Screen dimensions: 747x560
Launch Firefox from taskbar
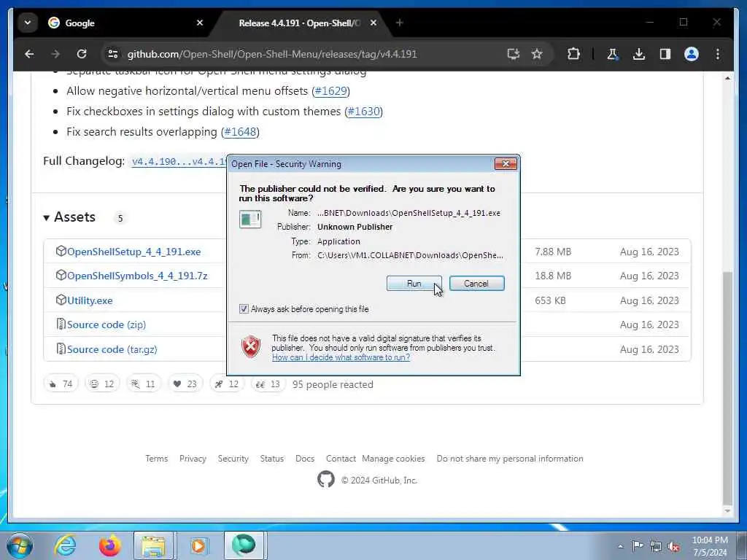110,545
